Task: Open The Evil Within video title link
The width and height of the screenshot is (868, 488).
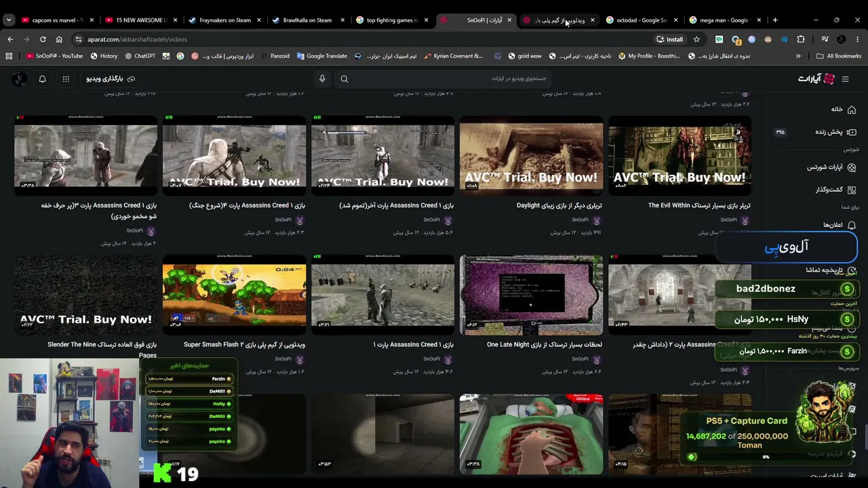Action: click(699, 205)
